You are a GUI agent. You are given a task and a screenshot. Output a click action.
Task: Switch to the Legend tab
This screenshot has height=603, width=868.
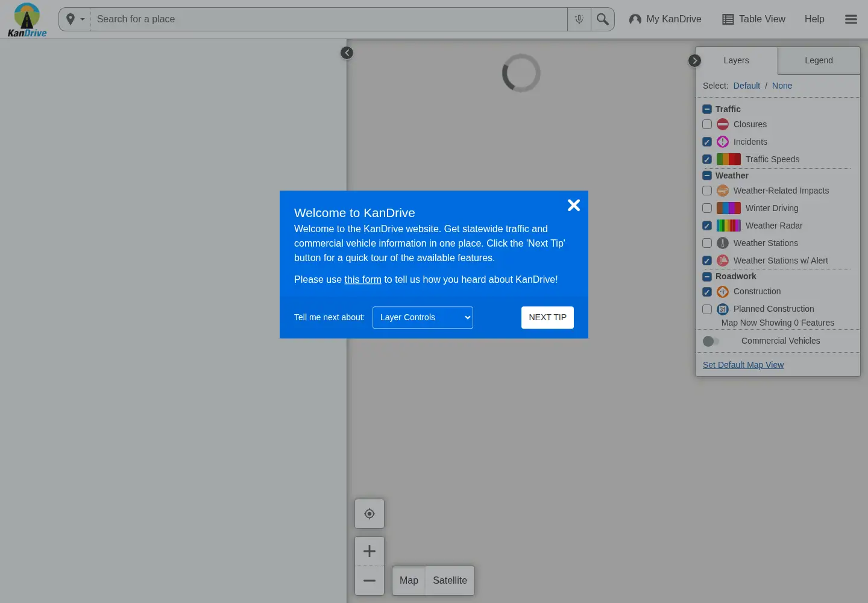[819, 60]
